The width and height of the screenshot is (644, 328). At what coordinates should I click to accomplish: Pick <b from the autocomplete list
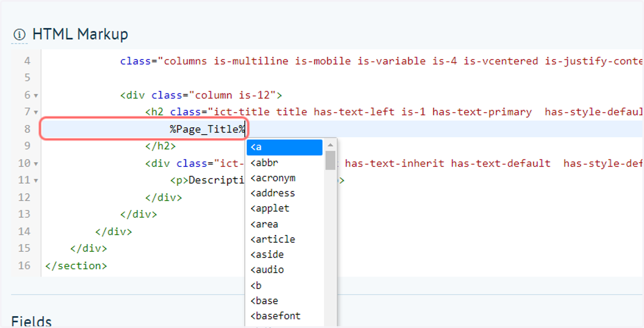pos(284,285)
